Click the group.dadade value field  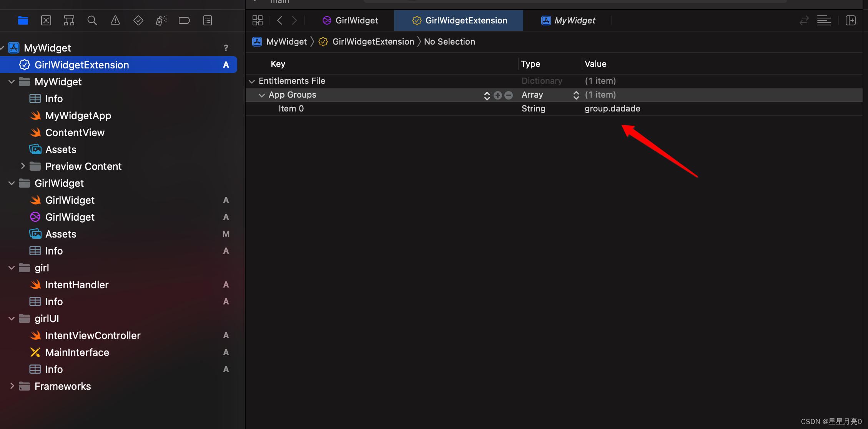coord(612,109)
